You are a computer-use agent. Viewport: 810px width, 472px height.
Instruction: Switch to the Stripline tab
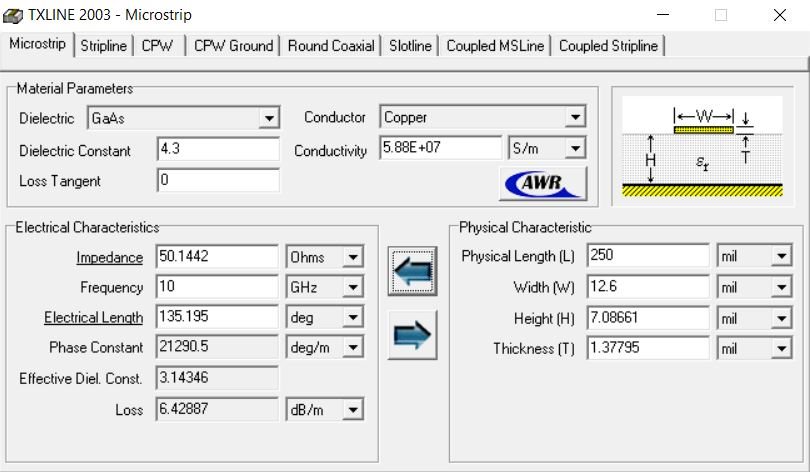pos(104,46)
